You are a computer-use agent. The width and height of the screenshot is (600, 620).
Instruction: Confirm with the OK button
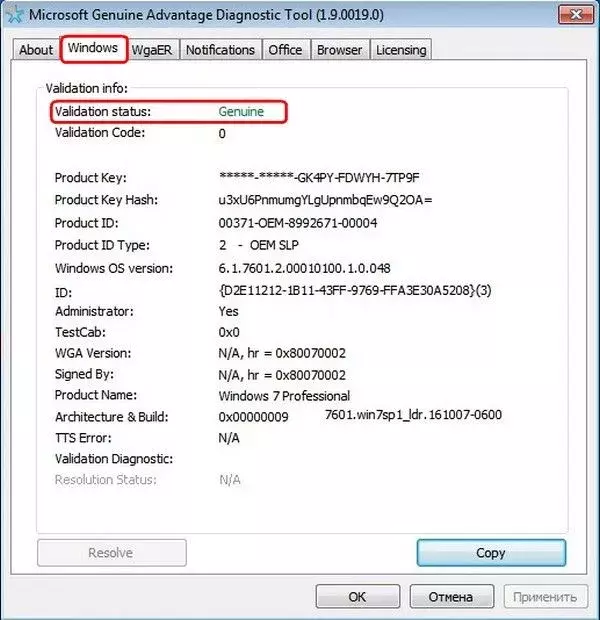[358, 596]
